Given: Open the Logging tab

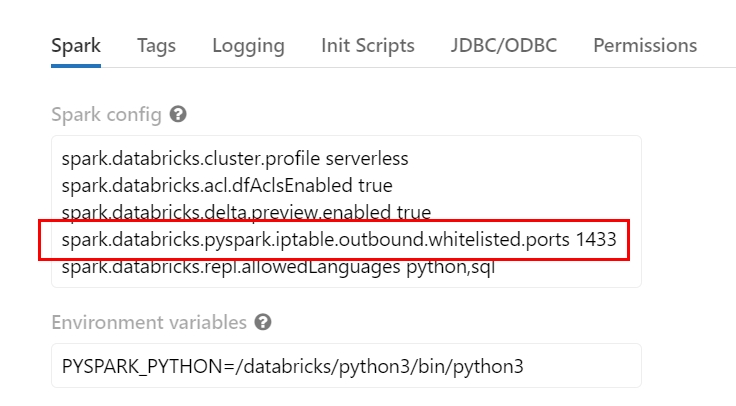Looking at the screenshot, I should coord(248,46).
